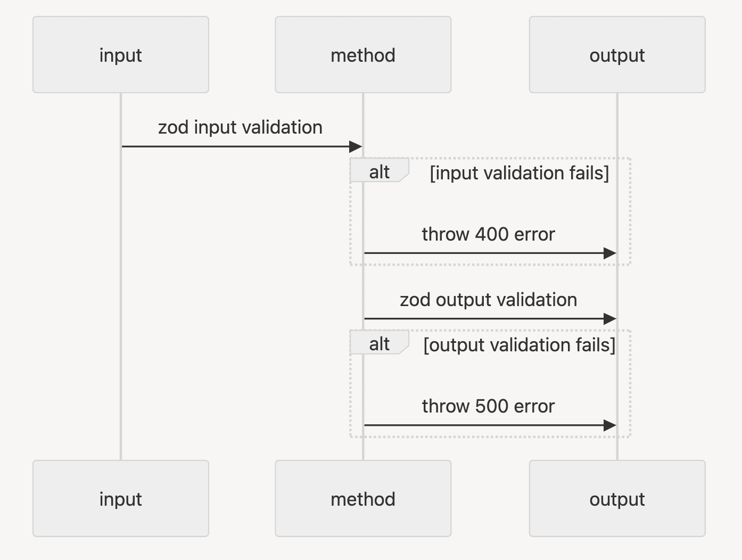Screen dimensions: 742x560
Task: Click the top output participant box
Action: point(617,55)
